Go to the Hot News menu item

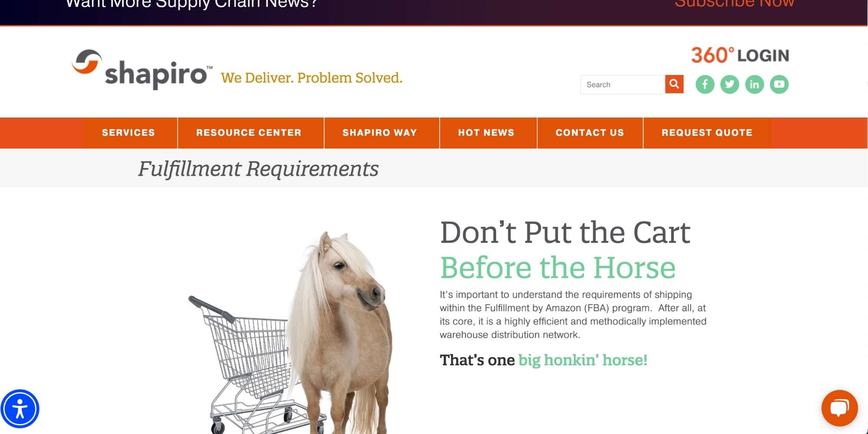pyautogui.click(x=486, y=133)
